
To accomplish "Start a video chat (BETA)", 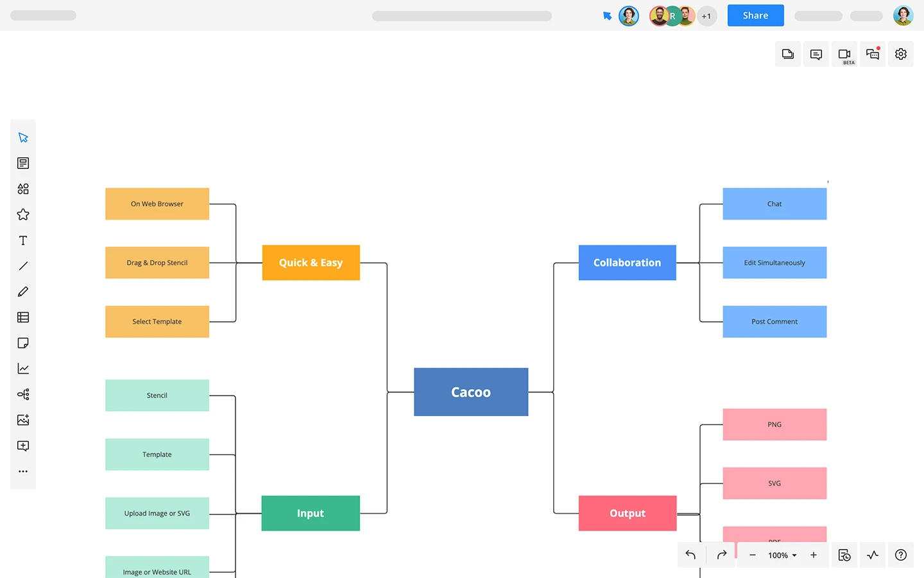I will (844, 54).
